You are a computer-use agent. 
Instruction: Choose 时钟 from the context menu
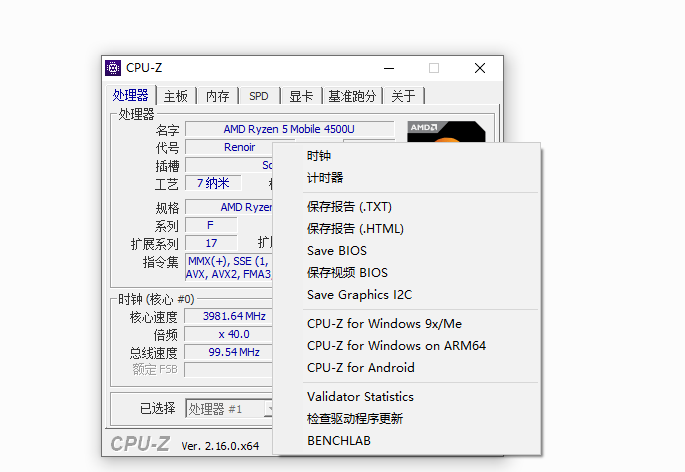point(407,156)
